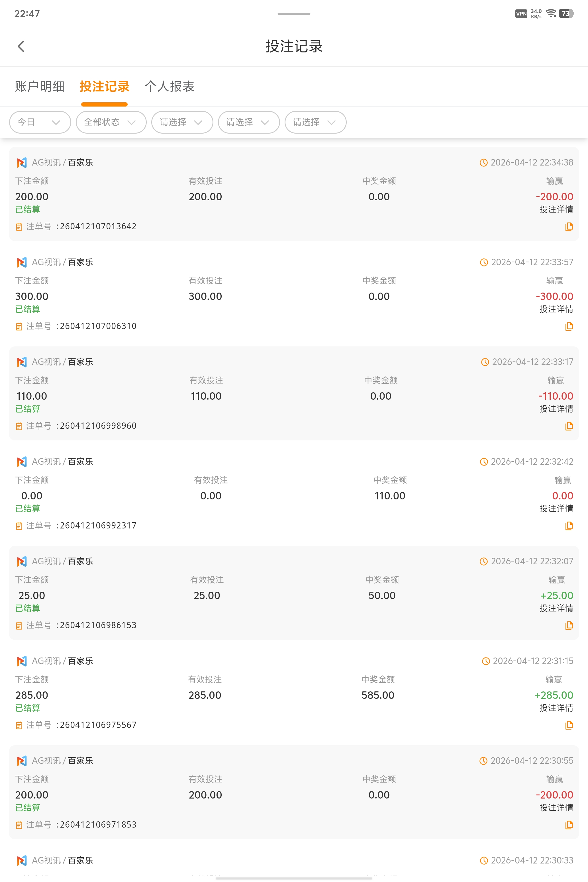Copy bet number 260412107013642
The image size is (588, 882).
tap(569, 226)
